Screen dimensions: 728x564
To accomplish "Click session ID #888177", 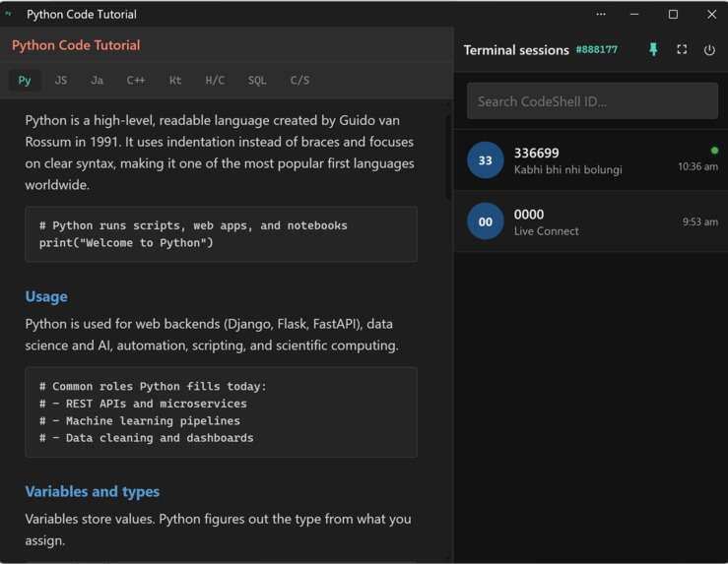I will (x=597, y=49).
